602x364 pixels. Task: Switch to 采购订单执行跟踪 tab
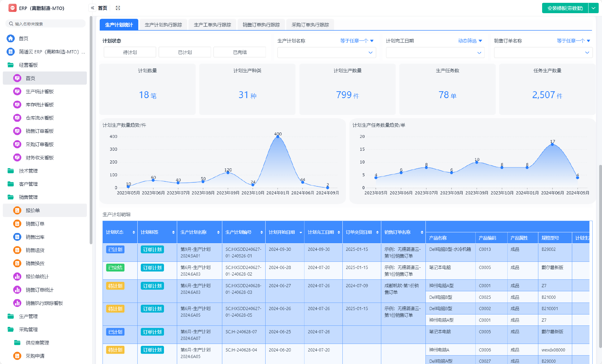pos(310,25)
